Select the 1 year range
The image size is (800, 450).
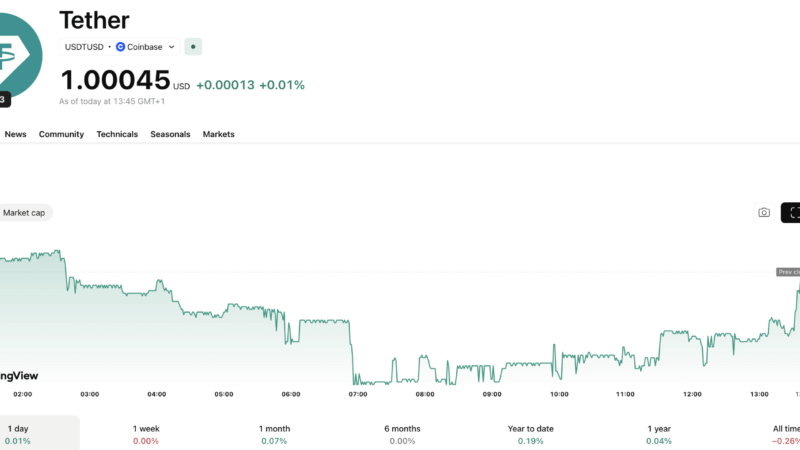point(659,434)
